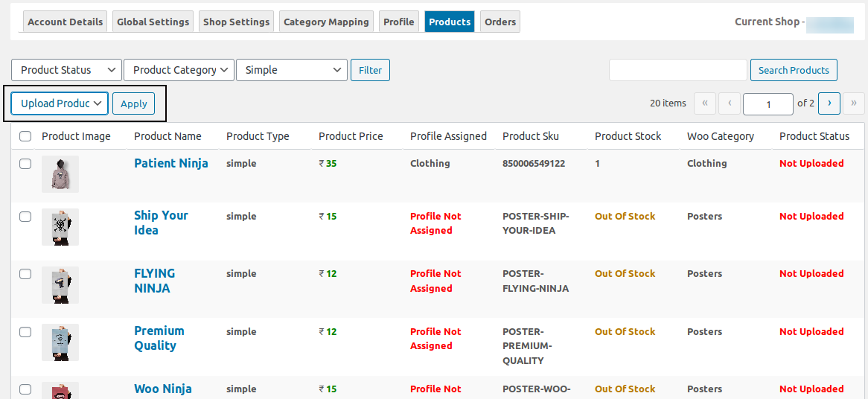
Task: Click the Product Image column header
Action: (77, 136)
